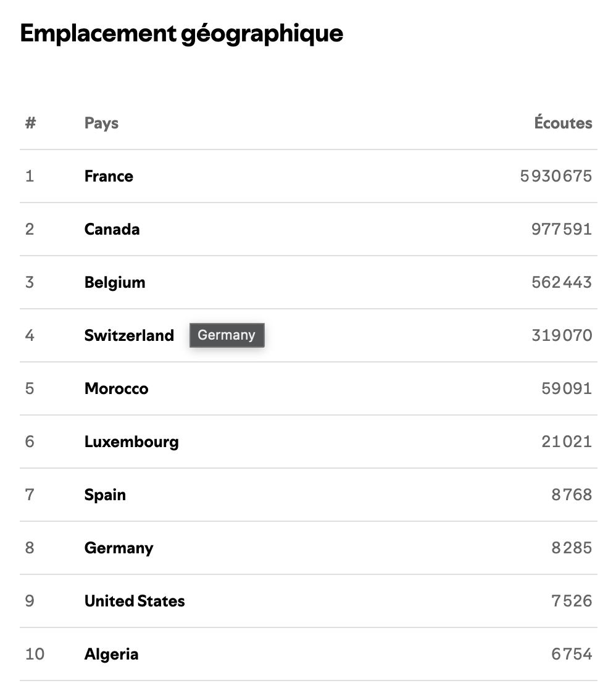Select Canada's listen count 977591
The height and width of the screenshot is (683, 616).
point(561,230)
